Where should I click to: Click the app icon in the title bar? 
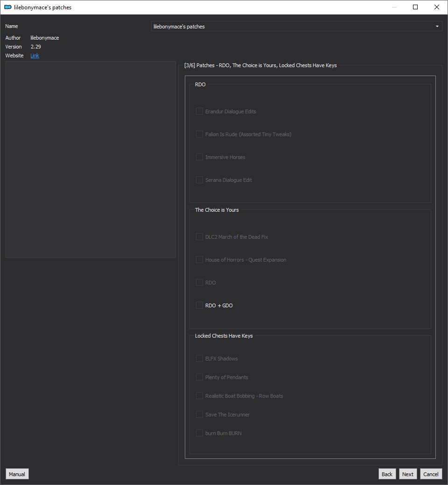coord(8,7)
